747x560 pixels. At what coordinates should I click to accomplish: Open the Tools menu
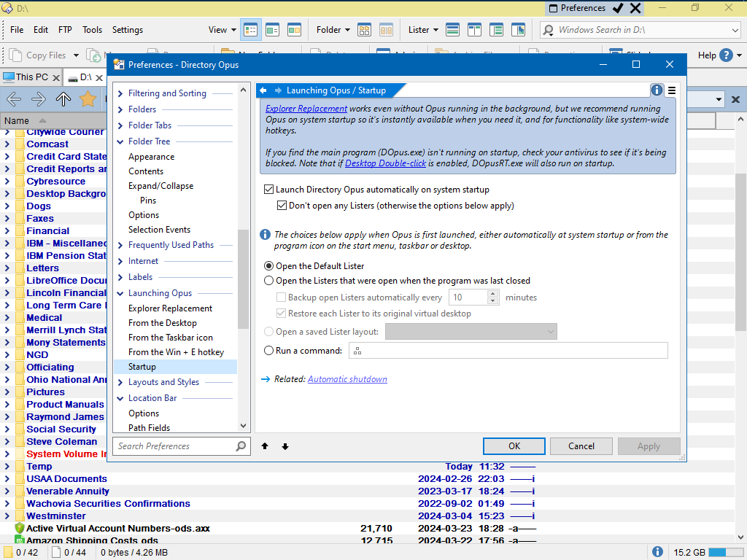[x=92, y=30]
